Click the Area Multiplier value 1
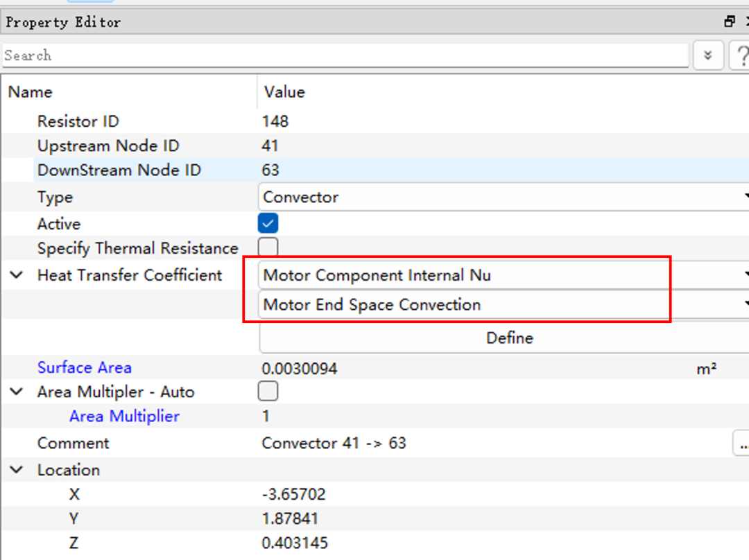This screenshot has height=560, width=749. (x=266, y=417)
